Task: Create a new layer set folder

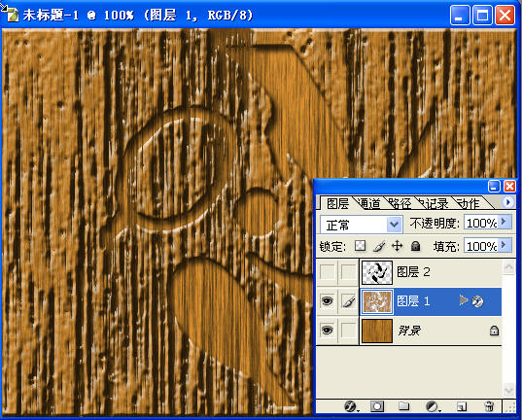Action: coord(403,406)
